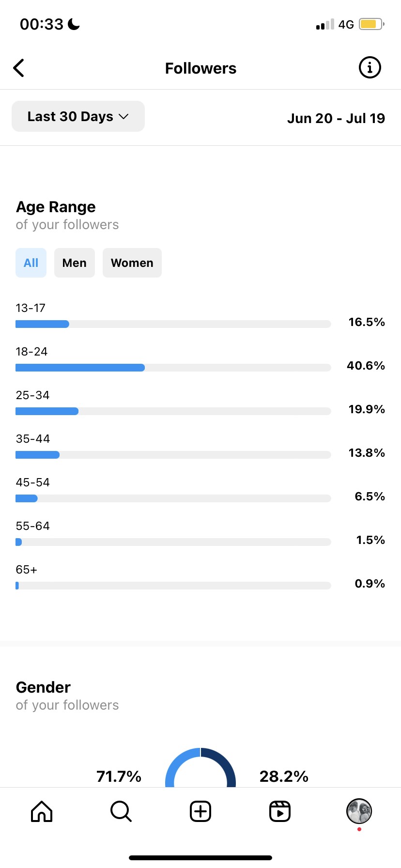Screen dimensions: 401x868
Task: Go back using the left arrow
Action: pyautogui.click(x=19, y=68)
